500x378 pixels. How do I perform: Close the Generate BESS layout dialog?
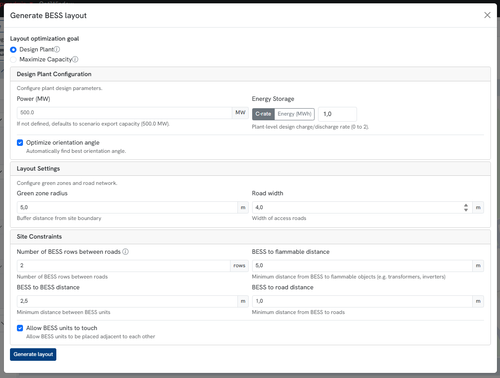[487, 15]
